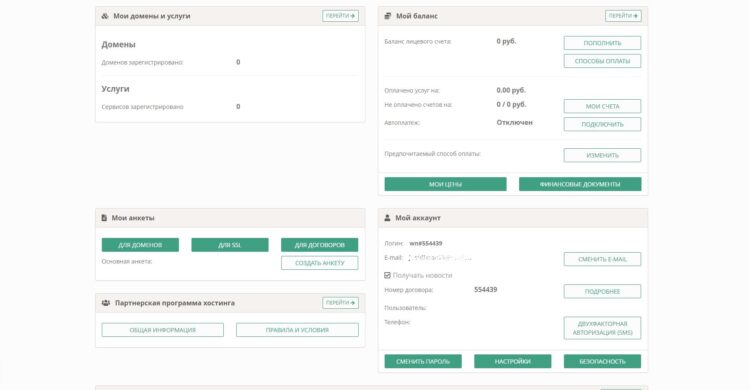This screenshot has width=750, height=390.
Task: Open 'Мои цены' green button
Action: (445, 184)
